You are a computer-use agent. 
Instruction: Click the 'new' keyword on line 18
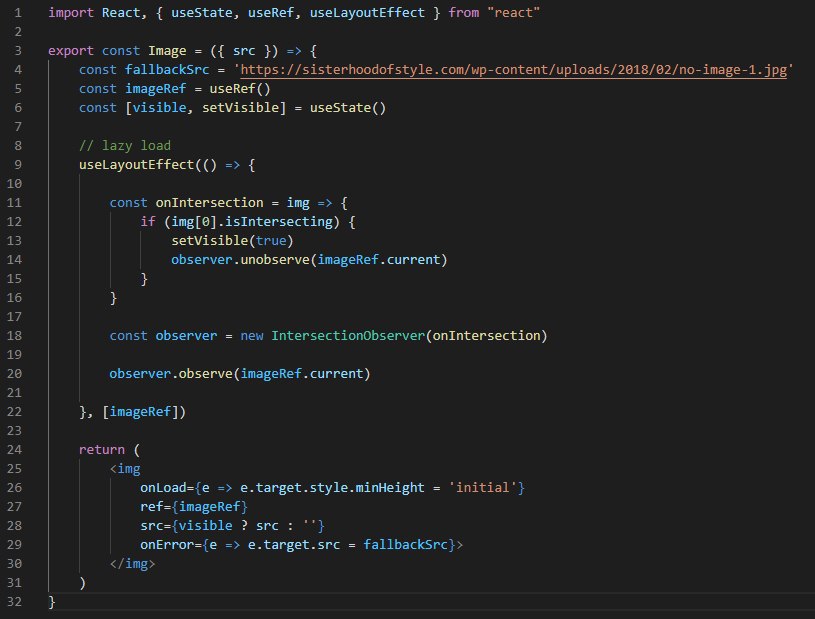click(252, 336)
